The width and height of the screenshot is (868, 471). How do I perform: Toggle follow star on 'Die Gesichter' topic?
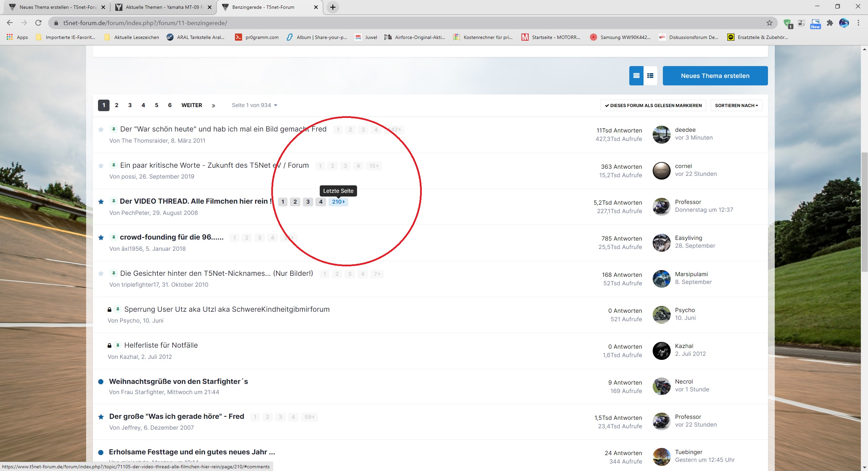(101, 273)
